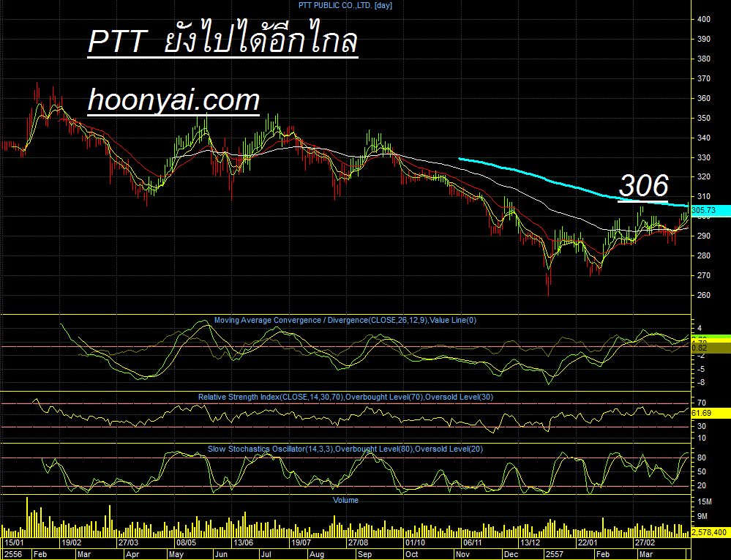The width and height of the screenshot is (731, 560).
Task: Click the 61.69 RSI value tag
Action: [711, 413]
